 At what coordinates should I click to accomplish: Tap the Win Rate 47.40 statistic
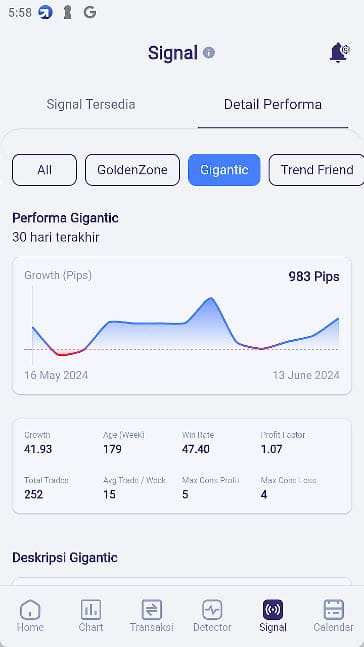[x=198, y=442]
